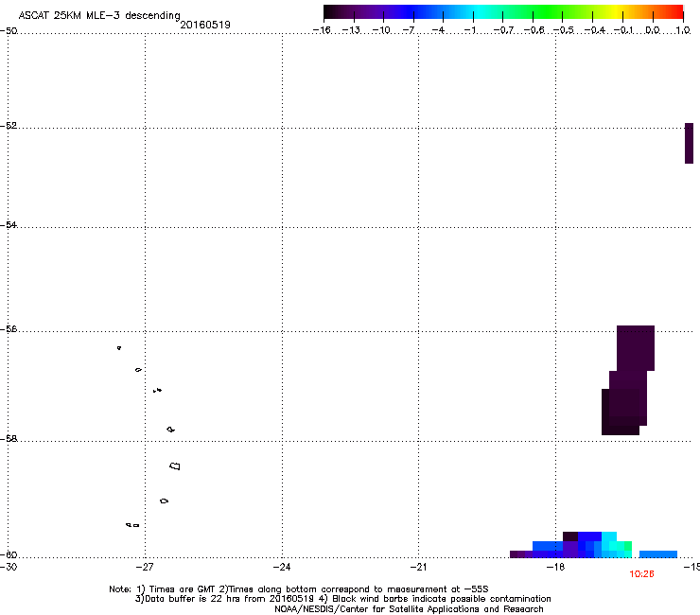This screenshot has height=615, width=700.
Task: Click the colorbar label -0.7
Action: click(x=503, y=30)
